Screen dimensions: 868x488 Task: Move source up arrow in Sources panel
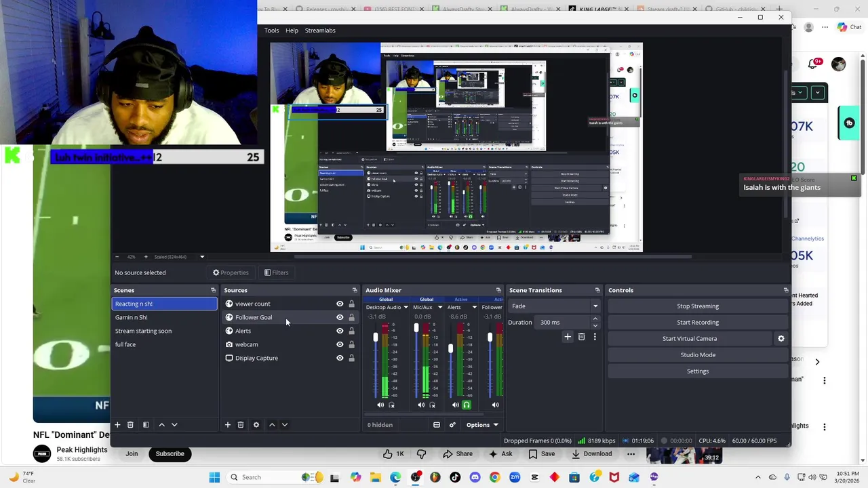pyautogui.click(x=272, y=425)
